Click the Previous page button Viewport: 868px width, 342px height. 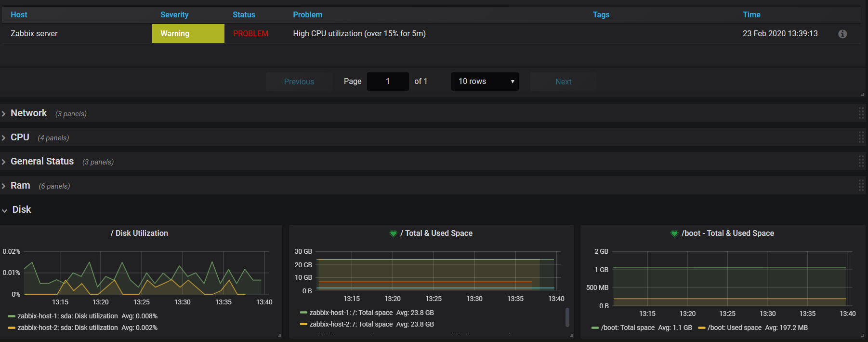tap(299, 82)
